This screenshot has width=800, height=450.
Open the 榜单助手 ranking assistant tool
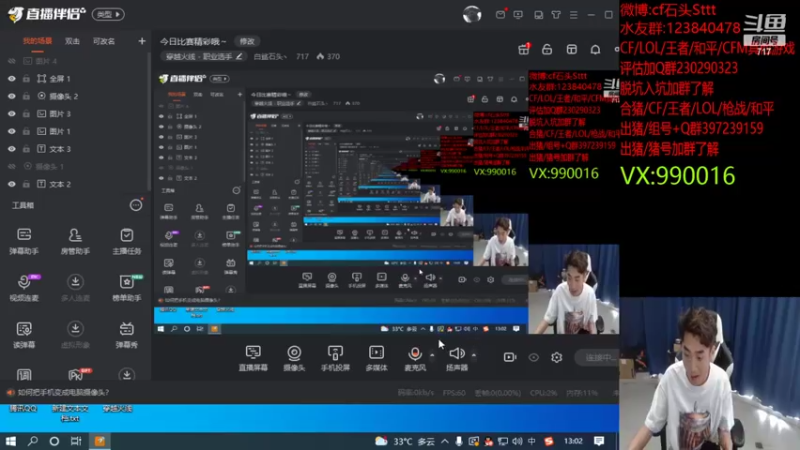pyautogui.click(x=127, y=288)
